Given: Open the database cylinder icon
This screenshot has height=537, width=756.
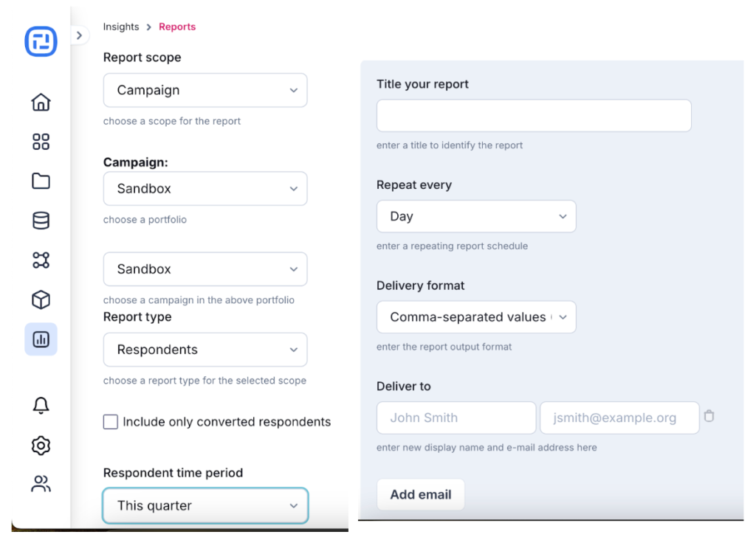Looking at the screenshot, I should [41, 221].
